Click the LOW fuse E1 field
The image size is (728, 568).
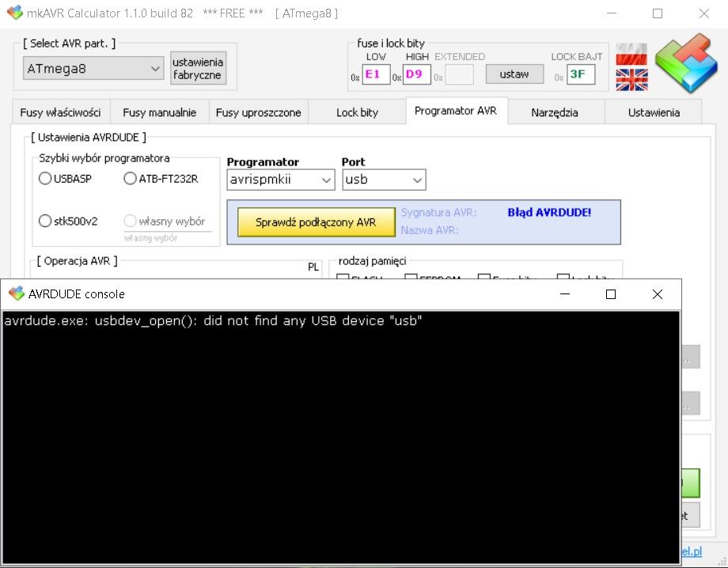[x=376, y=74]
